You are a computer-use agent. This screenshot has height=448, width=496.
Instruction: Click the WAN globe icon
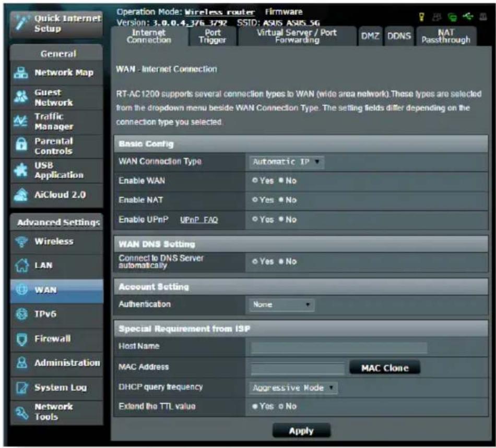(21, 289)
